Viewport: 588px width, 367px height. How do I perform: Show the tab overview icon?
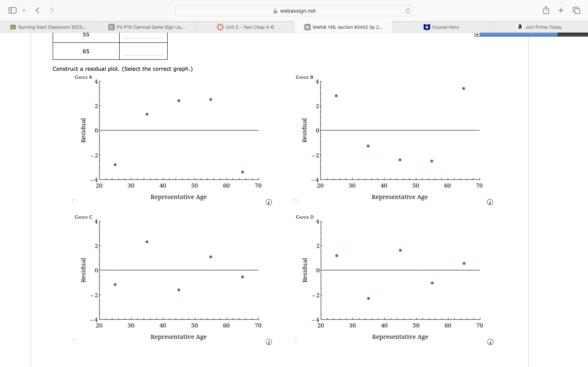tap(576, 10)
